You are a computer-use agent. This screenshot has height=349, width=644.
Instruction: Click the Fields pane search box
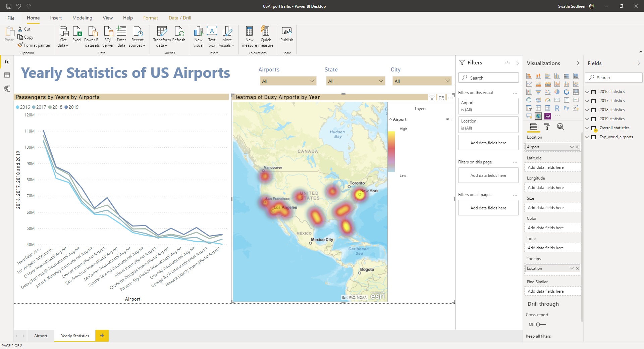click(614, 78)
